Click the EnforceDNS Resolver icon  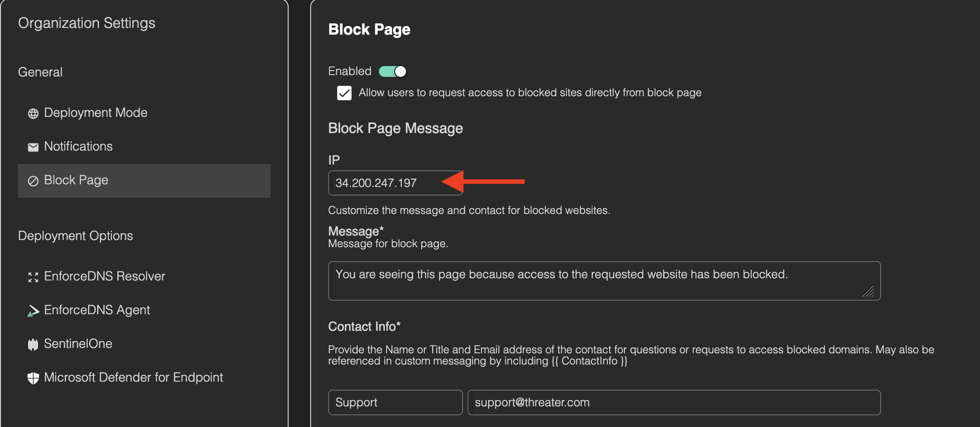point(33,277)
